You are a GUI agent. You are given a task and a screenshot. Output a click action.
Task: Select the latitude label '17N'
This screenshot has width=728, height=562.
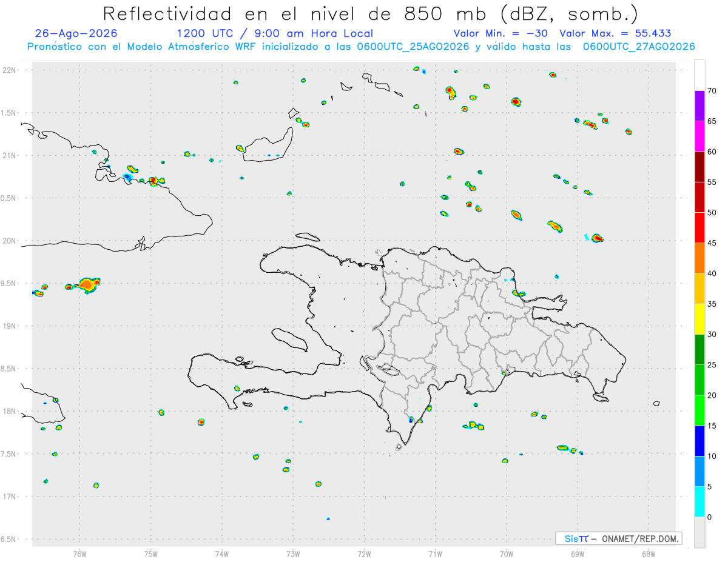click(x=10, y=497)
